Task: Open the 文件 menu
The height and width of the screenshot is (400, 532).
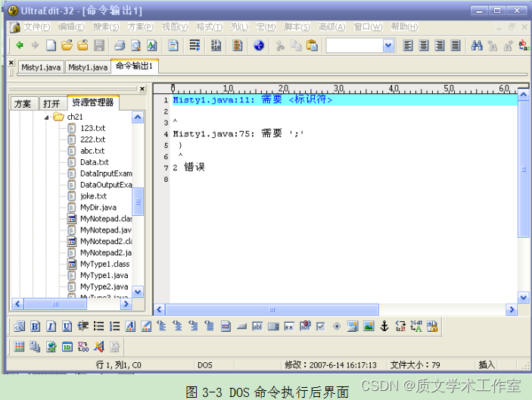Action: coord(36,27)
